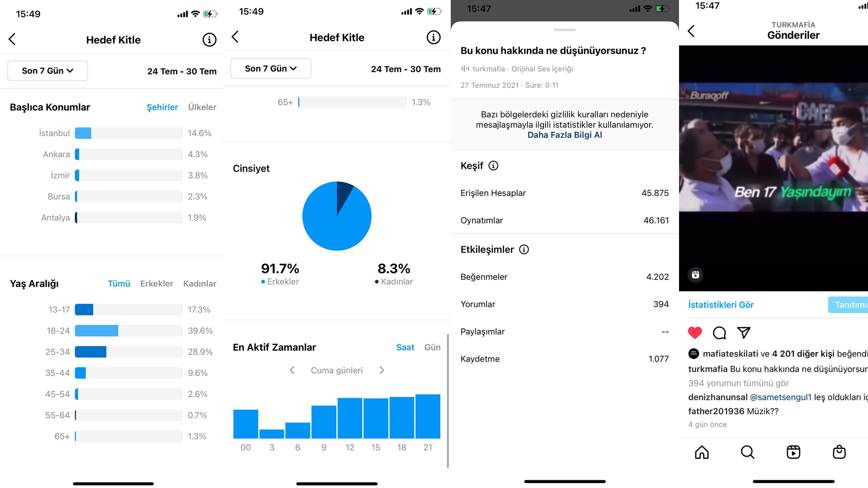The height and width of the screenshot is (488, 868).
Task: Switch Başlıca Konumlar to Ülkeler
Action: 202,108
